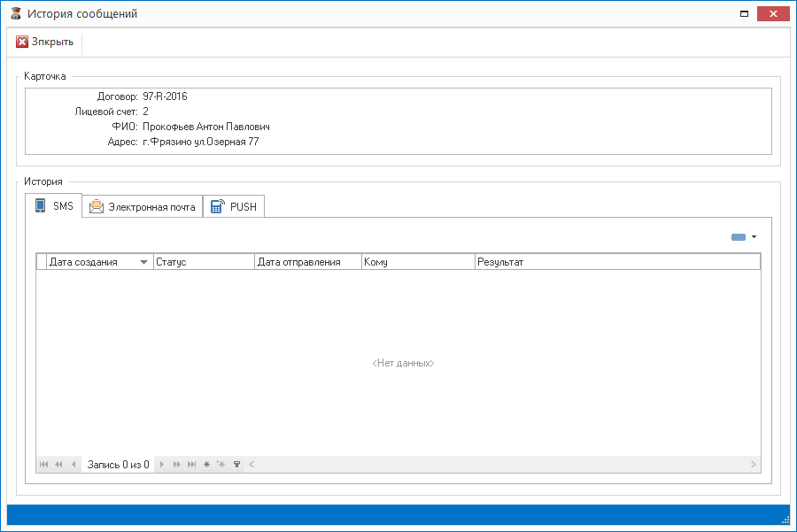Click the Дата отправления column header
Image resolution: width=797 pixels, height=532 pixels.
point(308,262)
